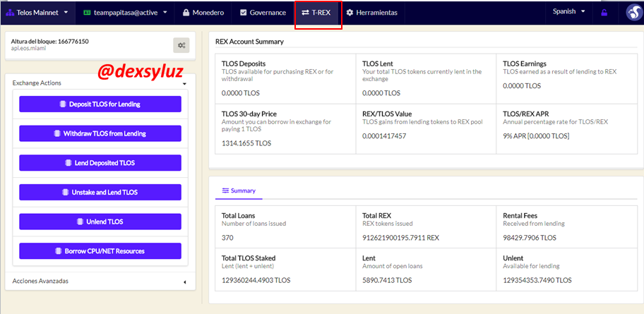Click Borrow CPU/NET Resources button
Viewport: 644px width, 314px height.
(100, 250)
